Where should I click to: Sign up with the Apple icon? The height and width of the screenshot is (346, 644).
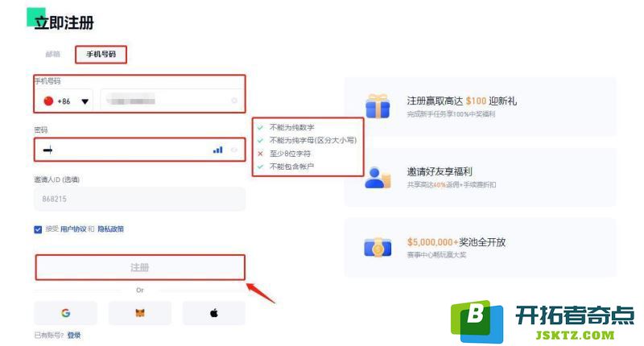[x=214, y=313]
